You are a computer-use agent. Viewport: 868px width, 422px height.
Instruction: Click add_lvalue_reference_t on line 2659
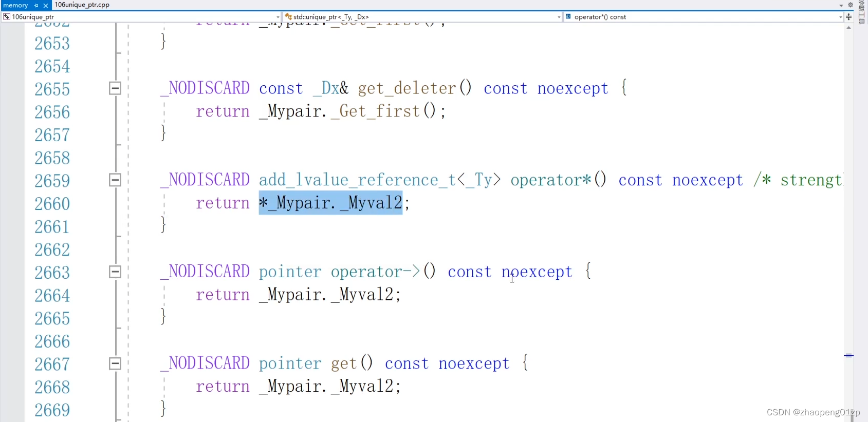(357, 180)
